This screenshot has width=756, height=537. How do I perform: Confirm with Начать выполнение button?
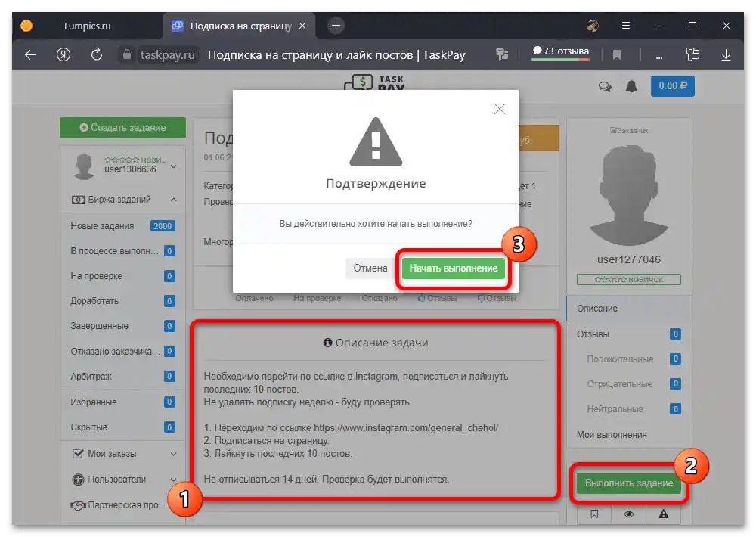coord(453,268)
